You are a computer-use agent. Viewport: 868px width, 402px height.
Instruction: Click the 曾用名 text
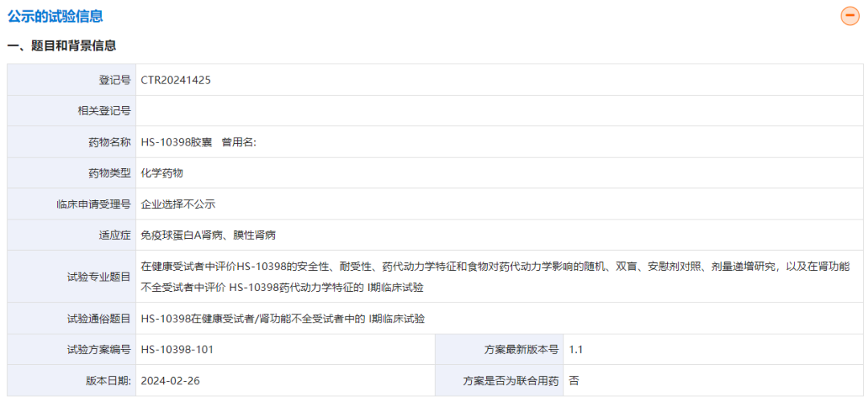click(x=239, y=142)
